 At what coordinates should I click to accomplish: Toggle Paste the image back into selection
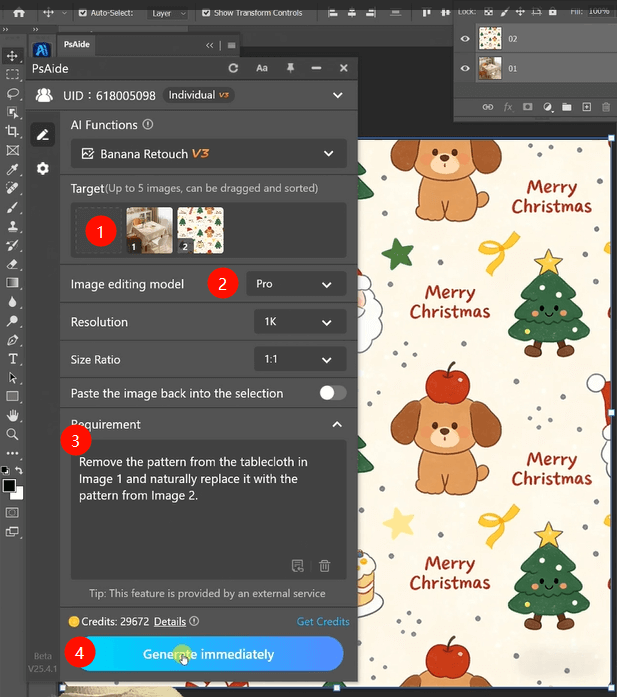[332, 393]
